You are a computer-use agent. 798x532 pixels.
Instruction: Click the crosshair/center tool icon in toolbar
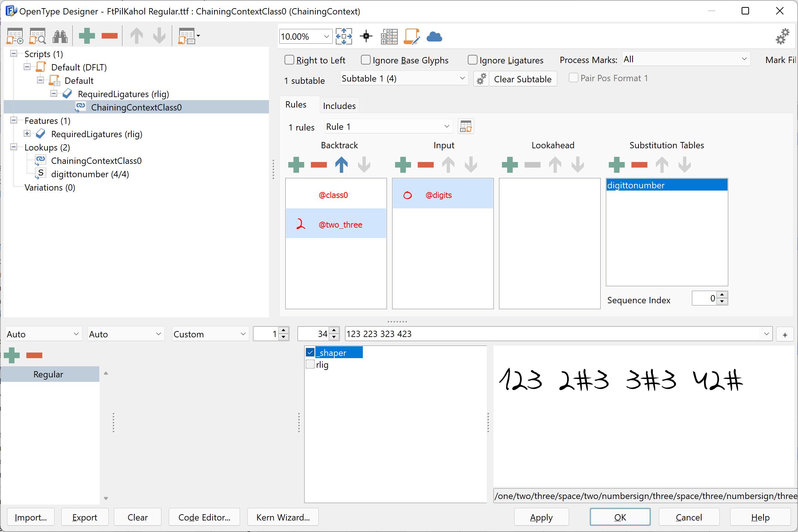point(367,37)
